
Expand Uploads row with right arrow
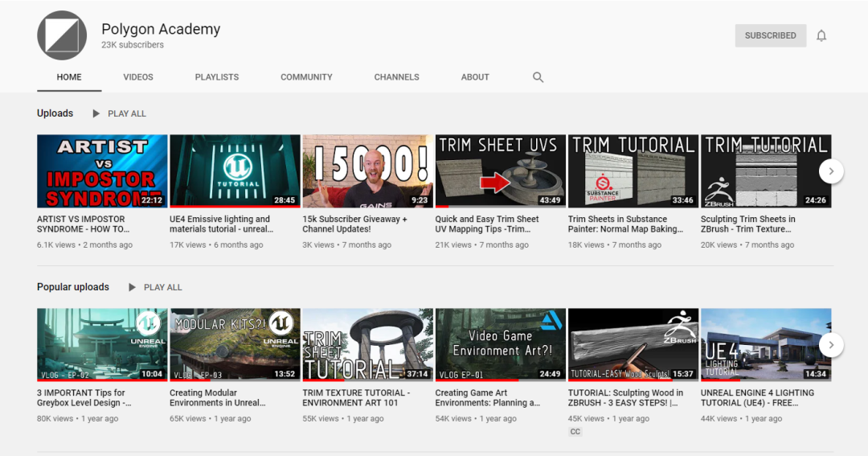pos(831,171)
